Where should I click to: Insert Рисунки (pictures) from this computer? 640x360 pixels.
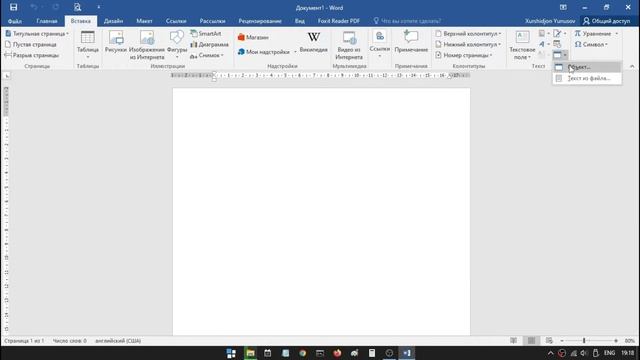tap(116, 42)
